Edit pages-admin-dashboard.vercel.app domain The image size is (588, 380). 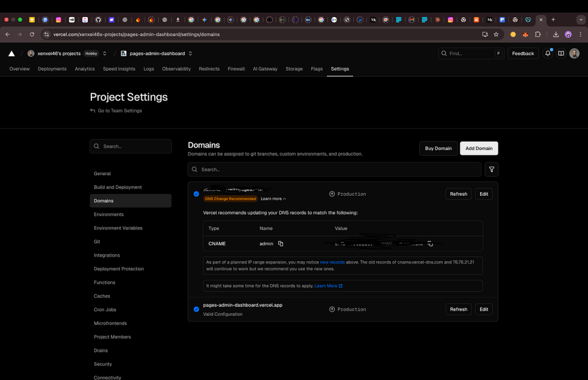point(483,309)
